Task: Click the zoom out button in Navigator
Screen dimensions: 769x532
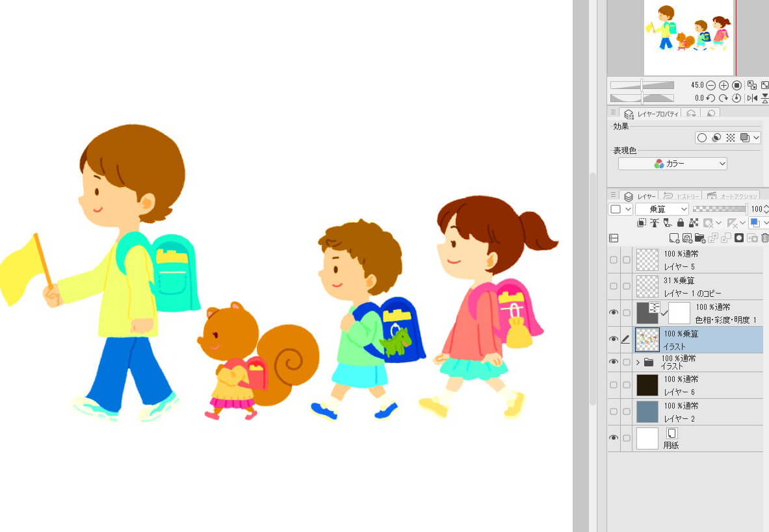Action: [711, 85]
